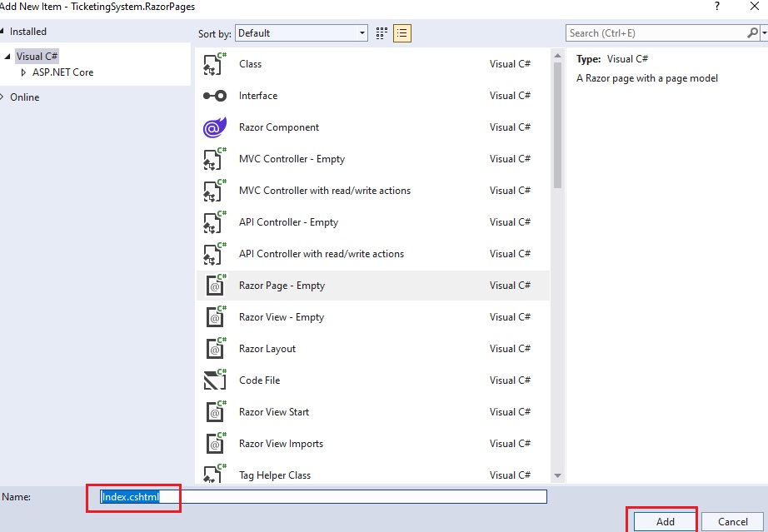Select the ASP.NET Core category
The image size is (768, 532).
click(x=62, y=72)
